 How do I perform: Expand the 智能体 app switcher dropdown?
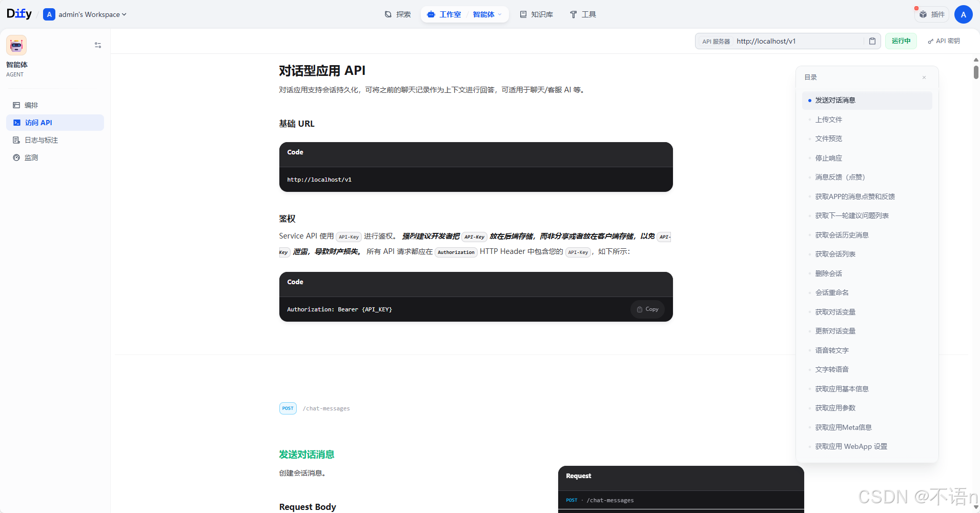coord(487,14)
